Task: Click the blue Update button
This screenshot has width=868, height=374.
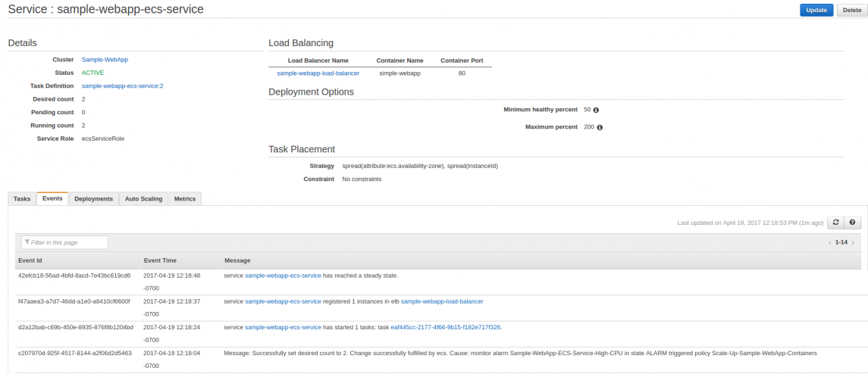Action: 816,10
